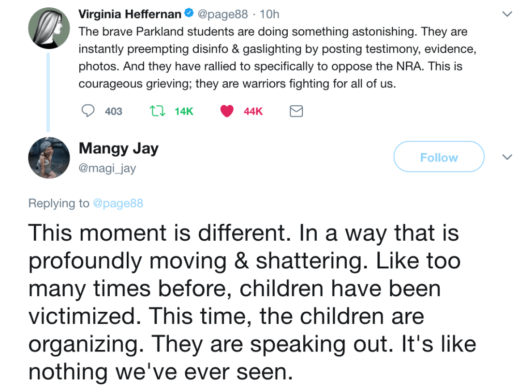
Task: Click the 44K likes count
Action: pyautogui.click(x=253, y=112)
